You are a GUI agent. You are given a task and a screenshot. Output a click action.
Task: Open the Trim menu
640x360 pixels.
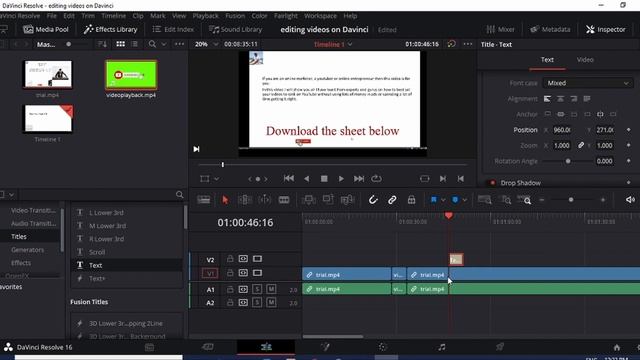point(88,16)
